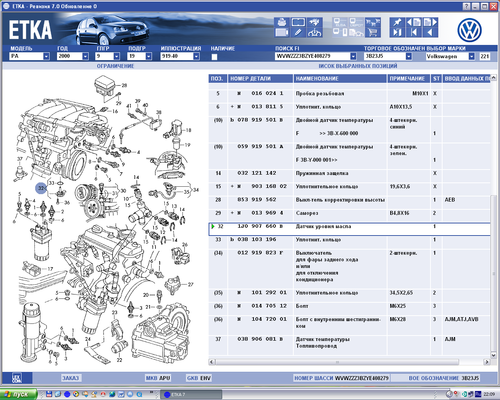Open the Модель dropdown

[x=46, y=56]
